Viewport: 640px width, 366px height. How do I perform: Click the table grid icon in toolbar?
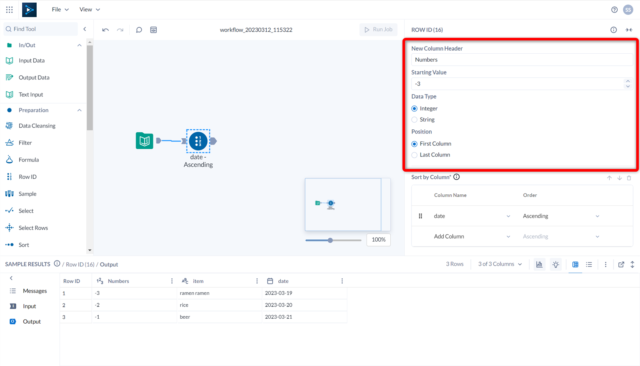(x=153, y=30)
